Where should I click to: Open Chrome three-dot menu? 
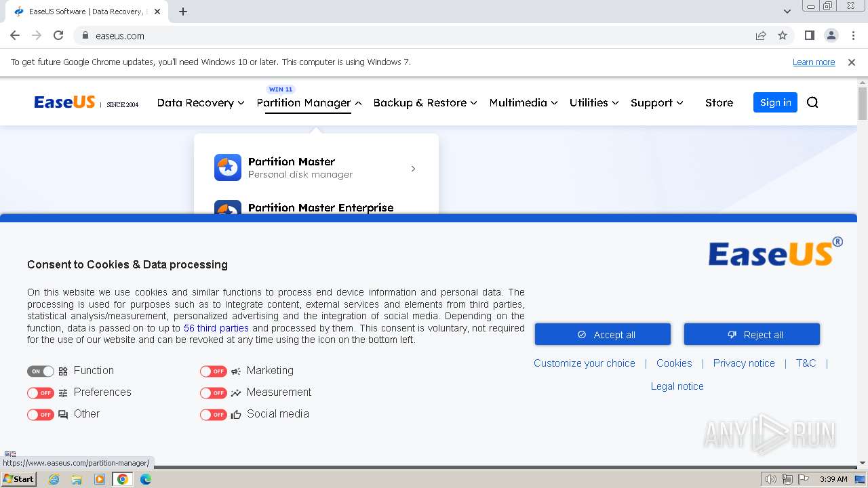pyautogui.click(x=853, y=35)
